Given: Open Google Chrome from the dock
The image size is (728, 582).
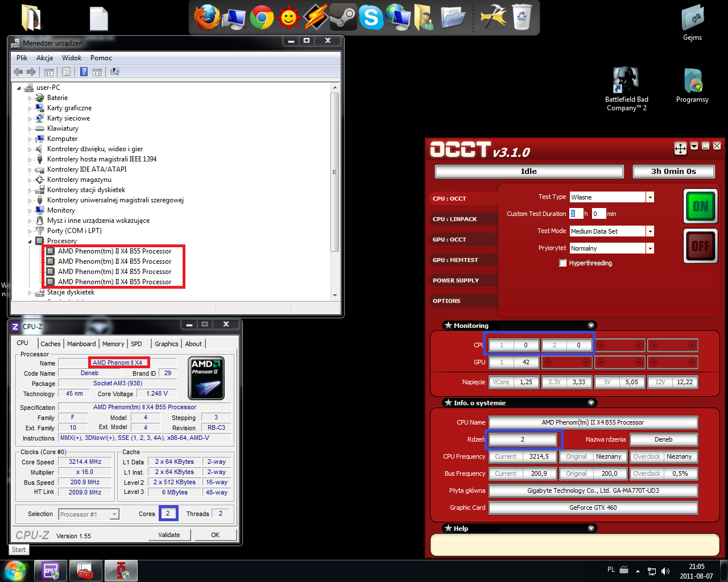Looking at the screenshot, I should (x=262, y=18).
